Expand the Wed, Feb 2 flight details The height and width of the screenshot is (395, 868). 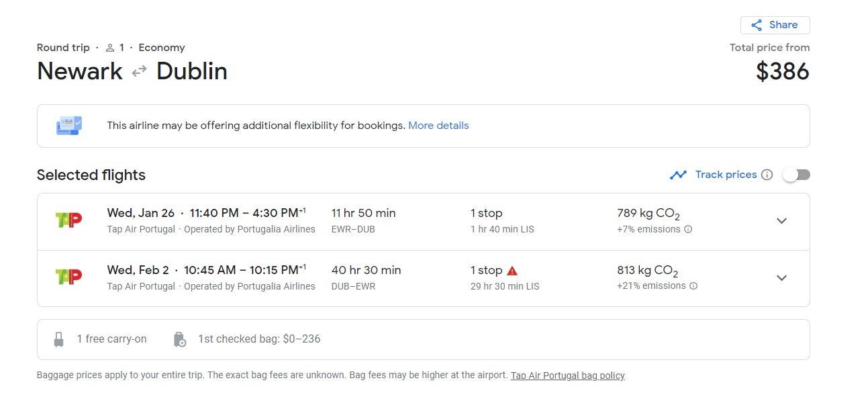pos(781,277)
